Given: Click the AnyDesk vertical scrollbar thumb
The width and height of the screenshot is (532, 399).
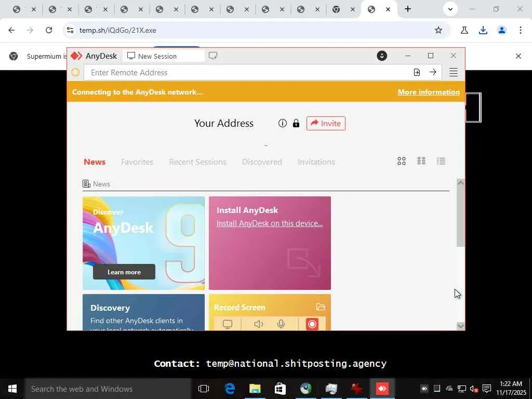Looking at the screenshot, I should pyautogui.click(x=460, y=217).
